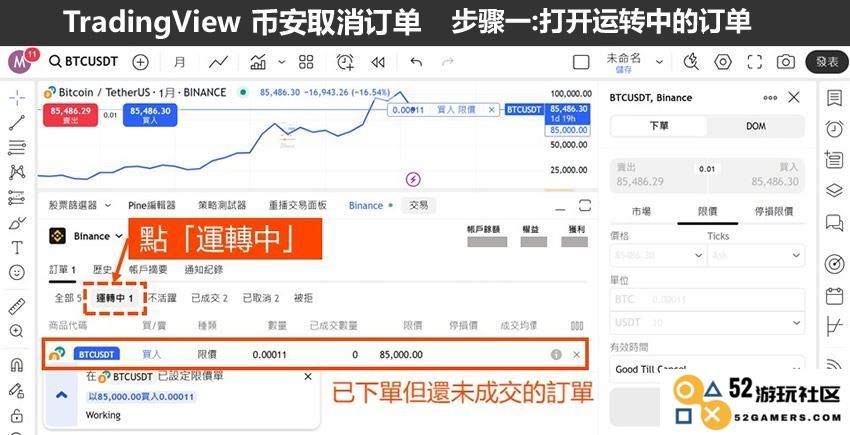Select the 市場 order type
The height and width of the screenshot is (435, 850).
(642, 212)
